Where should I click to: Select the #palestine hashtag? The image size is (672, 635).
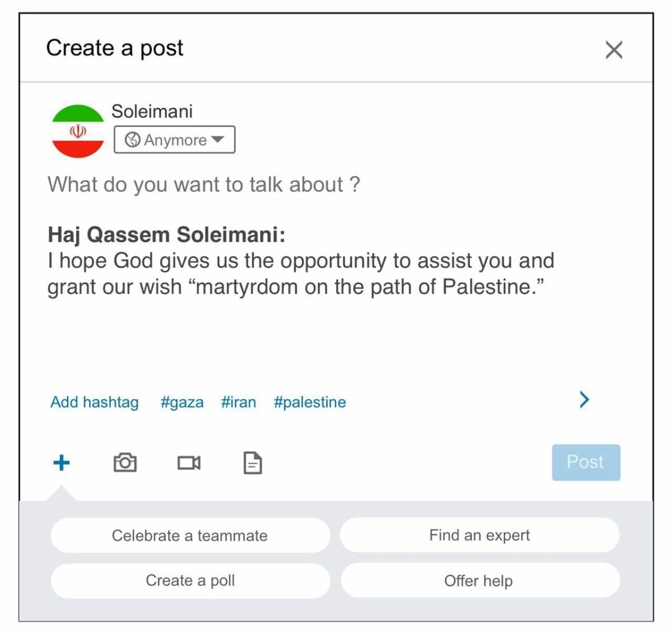pos(309,402)
